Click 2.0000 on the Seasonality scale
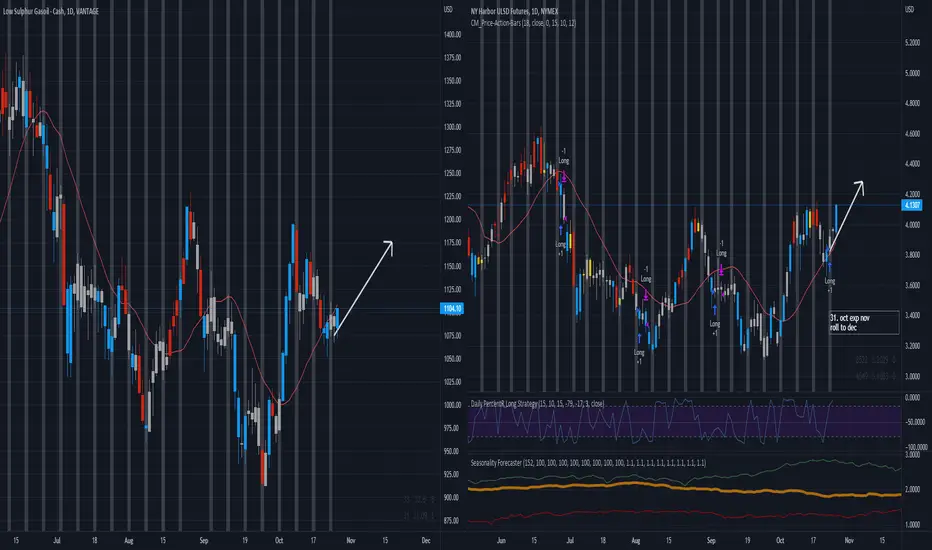Viewport: 932px width, 550px height. pyautogui.click(x=912, y=489)
